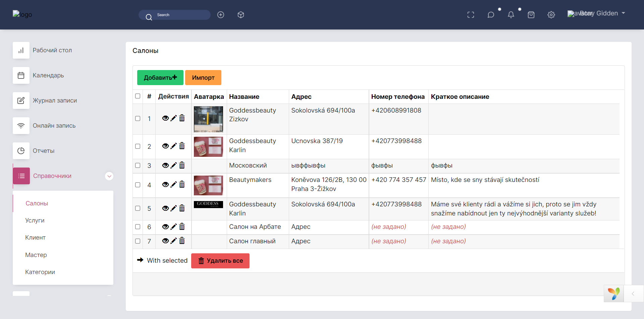644x319 pixels.
Task: Open the Мастер submenu item
Action: point(36,255)
